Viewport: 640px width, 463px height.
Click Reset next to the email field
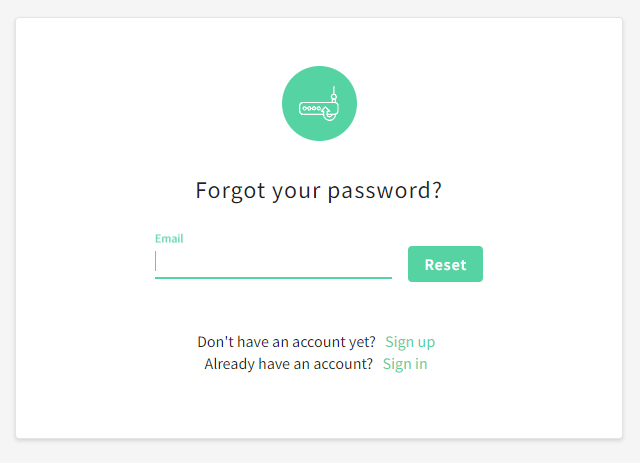pyautogui.click(x=445, y=264)
